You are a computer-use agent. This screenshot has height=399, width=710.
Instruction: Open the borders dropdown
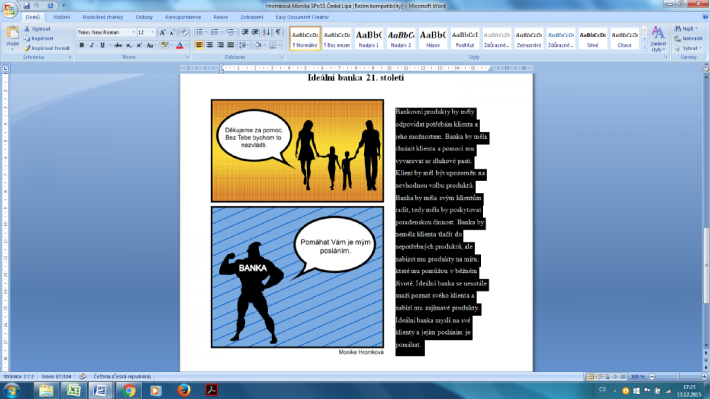point(278,45)
